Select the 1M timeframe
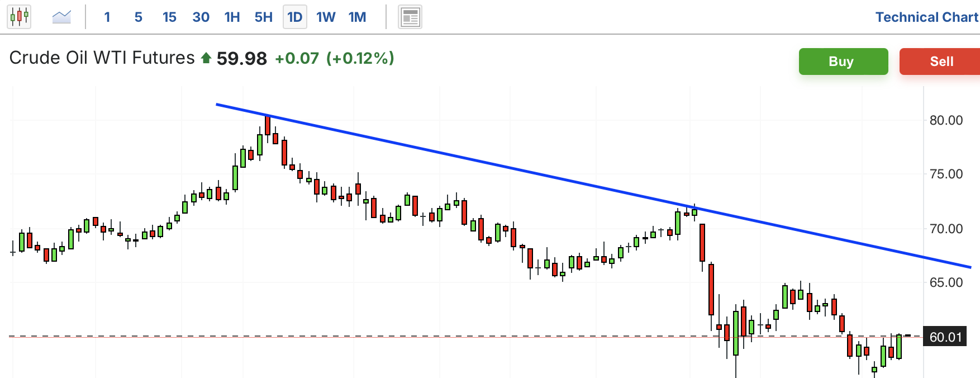The image size is (980, 378). click(358, 17)
